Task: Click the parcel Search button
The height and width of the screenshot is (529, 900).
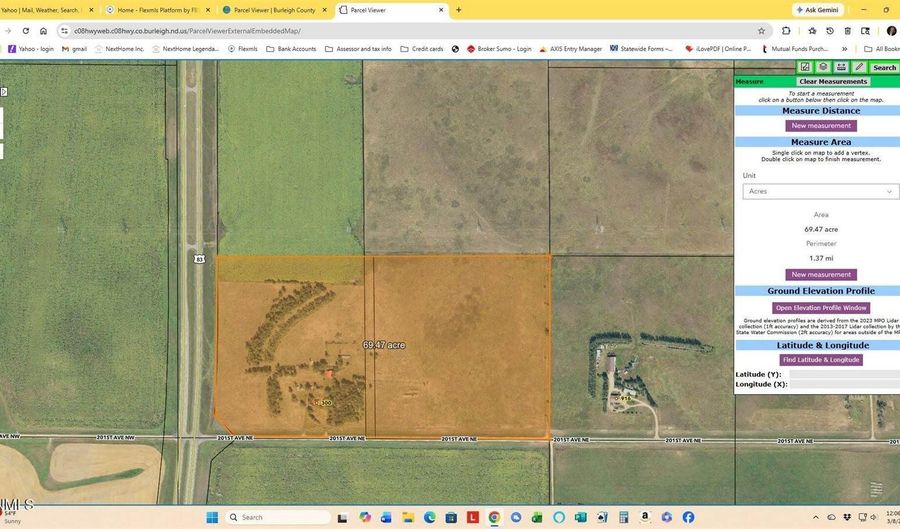Action: (884, 68)
